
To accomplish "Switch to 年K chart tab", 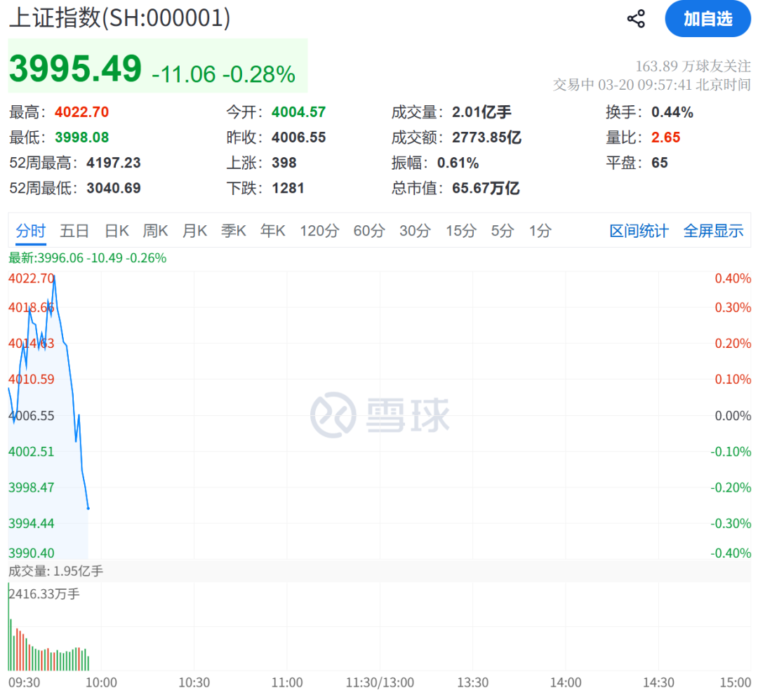I will click(272, 231).
